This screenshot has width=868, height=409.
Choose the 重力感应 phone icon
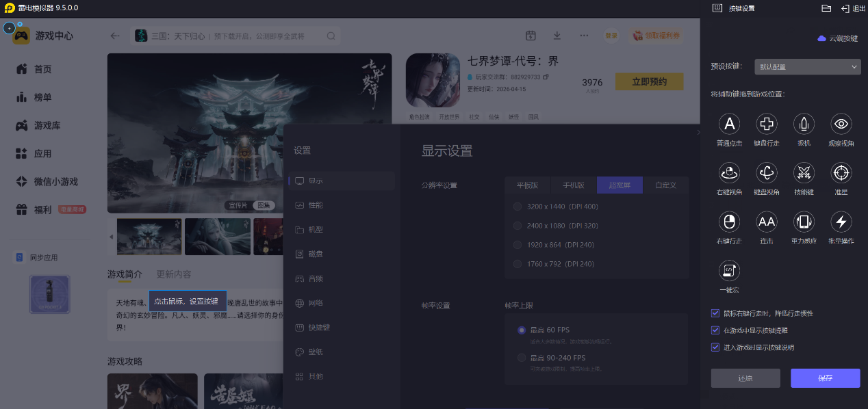point(804,222)
